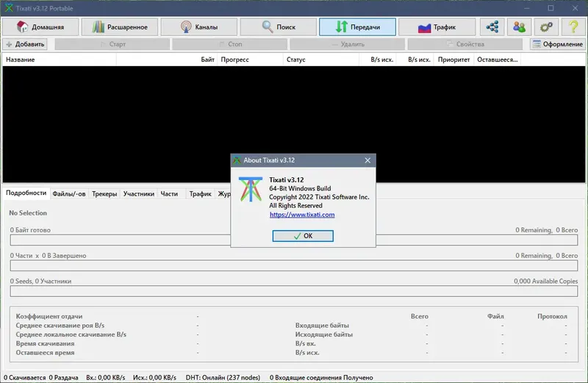
Task: Click the DHT network nodes icon
Action: 492,27
